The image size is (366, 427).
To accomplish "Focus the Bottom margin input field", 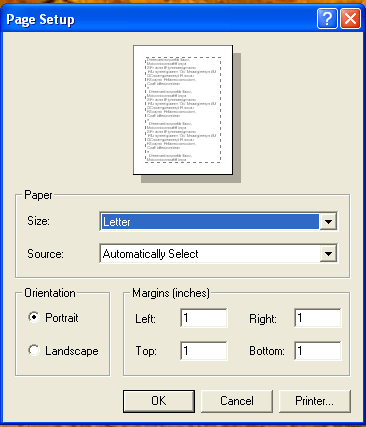I will coord(318,351).
